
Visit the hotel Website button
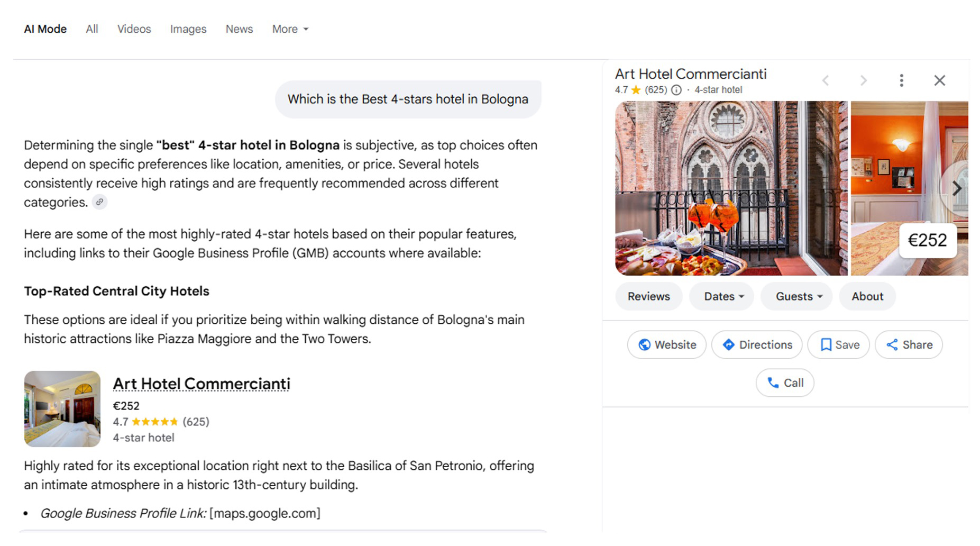667,345
